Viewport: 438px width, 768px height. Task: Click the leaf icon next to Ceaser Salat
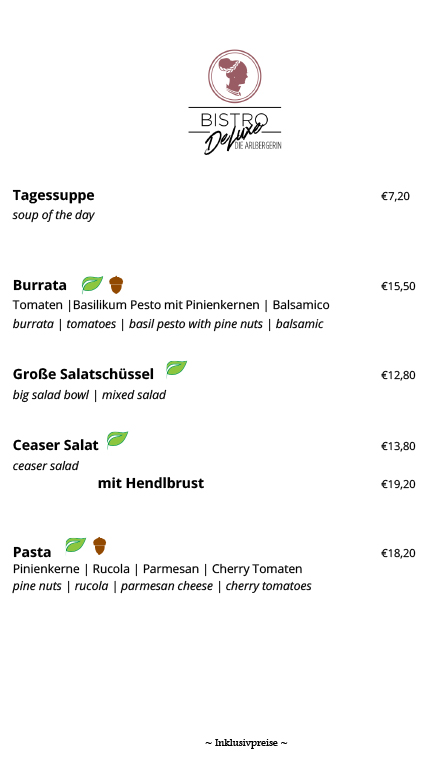(x=117, y=439)
